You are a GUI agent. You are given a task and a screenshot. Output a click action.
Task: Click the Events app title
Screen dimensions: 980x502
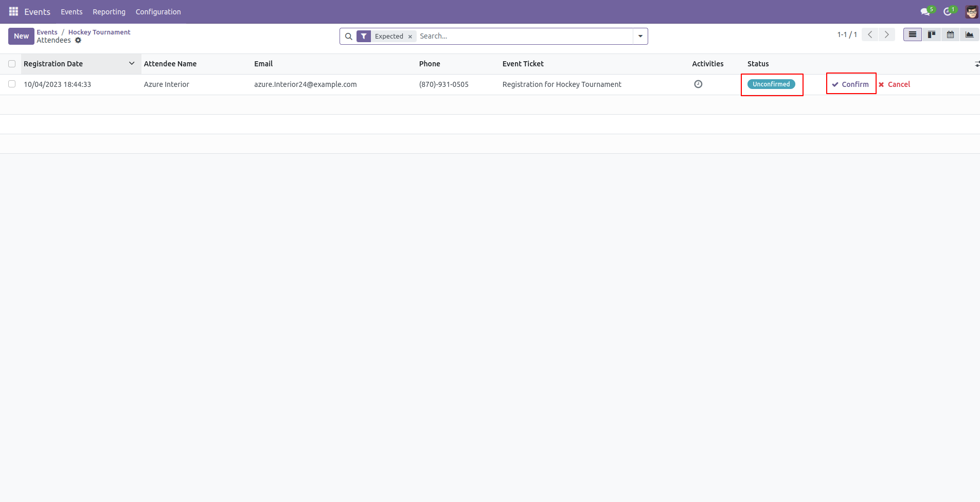[37, 12]
